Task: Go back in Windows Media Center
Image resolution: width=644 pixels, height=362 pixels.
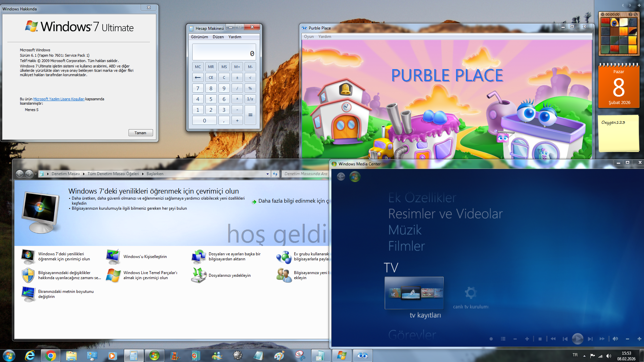Action: tap(341, 176)
